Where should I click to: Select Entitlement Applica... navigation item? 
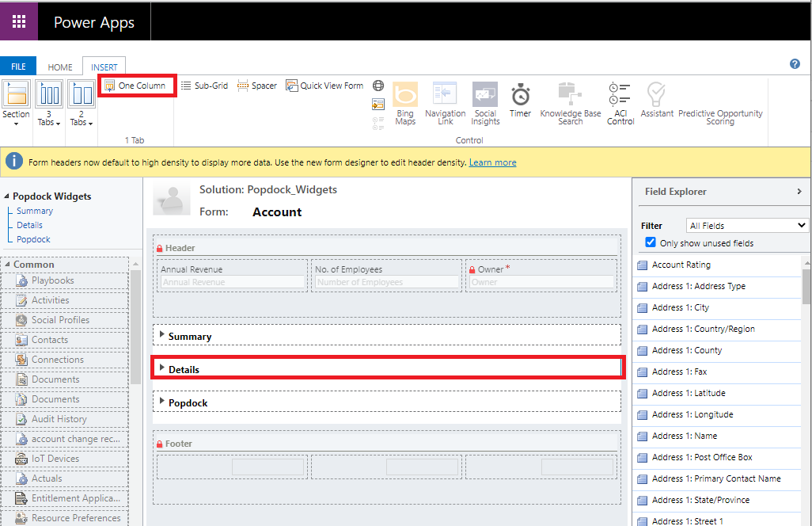click(x=65, y=498)
